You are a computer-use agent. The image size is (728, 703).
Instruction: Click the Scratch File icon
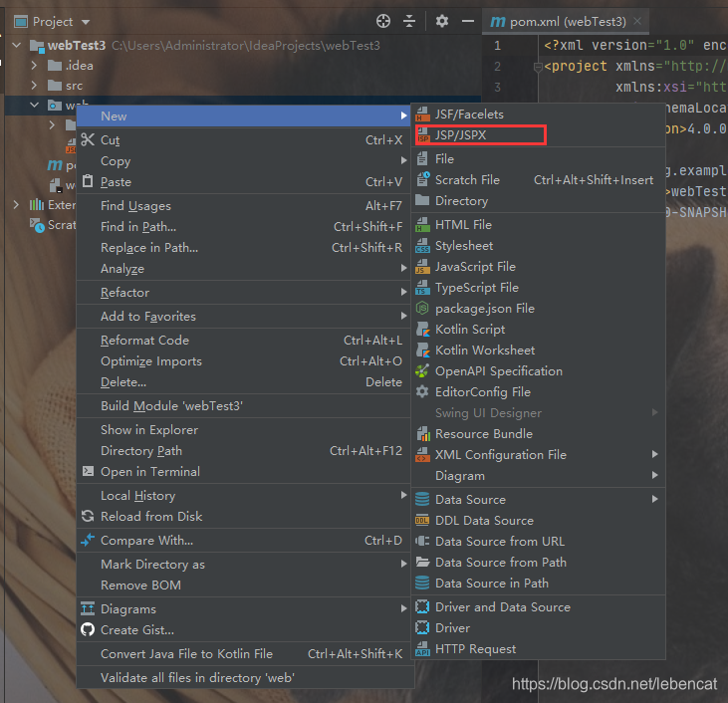[423, 179]
